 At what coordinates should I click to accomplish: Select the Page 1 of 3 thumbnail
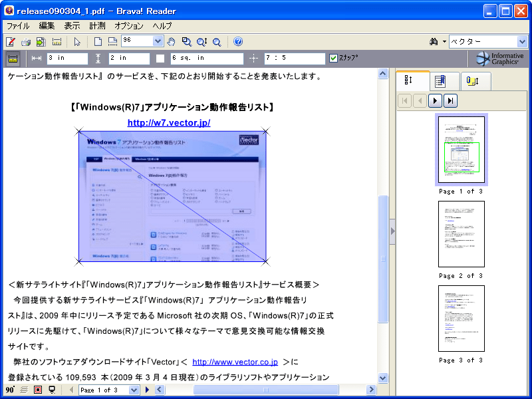(x=462, y=150)
